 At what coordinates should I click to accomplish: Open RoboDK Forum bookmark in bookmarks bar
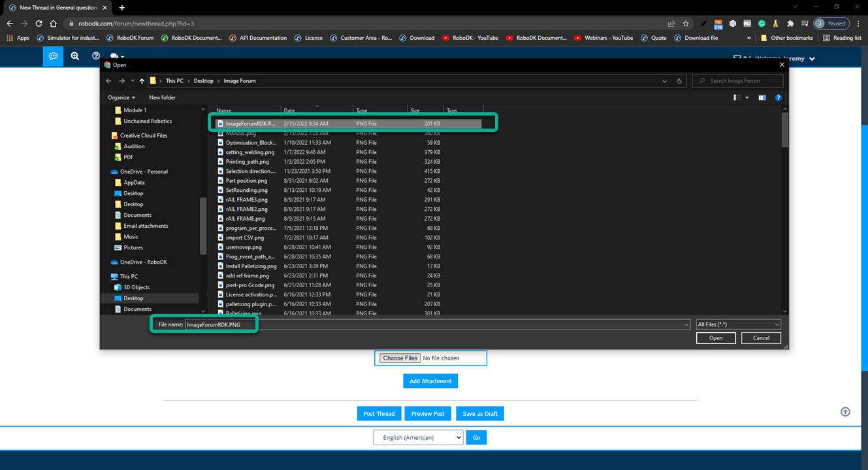click(130, 38)
